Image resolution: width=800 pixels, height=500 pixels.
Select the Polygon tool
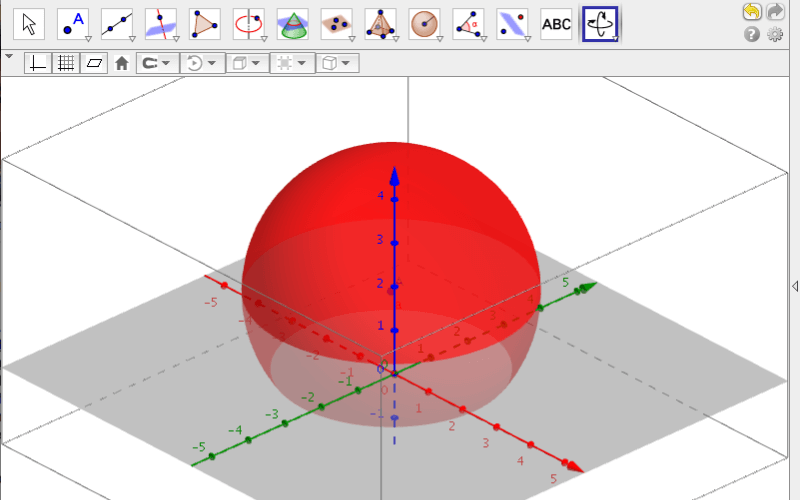(205, 23)
